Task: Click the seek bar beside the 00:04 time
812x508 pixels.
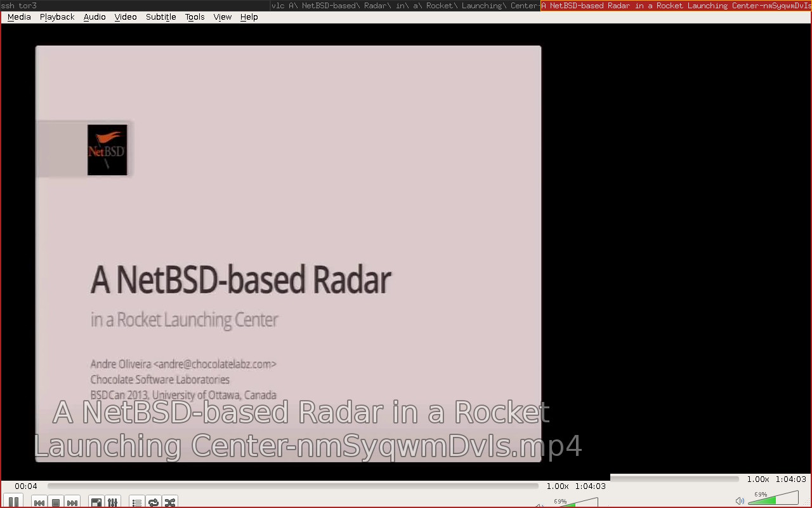Action: tap(292, 486)
